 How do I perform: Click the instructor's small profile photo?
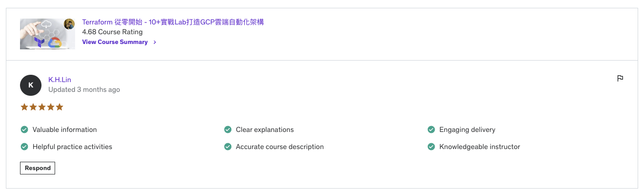pos(70,24)
